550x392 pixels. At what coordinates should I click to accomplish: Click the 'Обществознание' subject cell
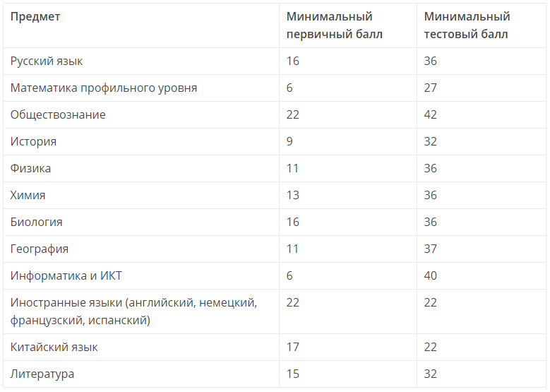[x=58, y=114]
